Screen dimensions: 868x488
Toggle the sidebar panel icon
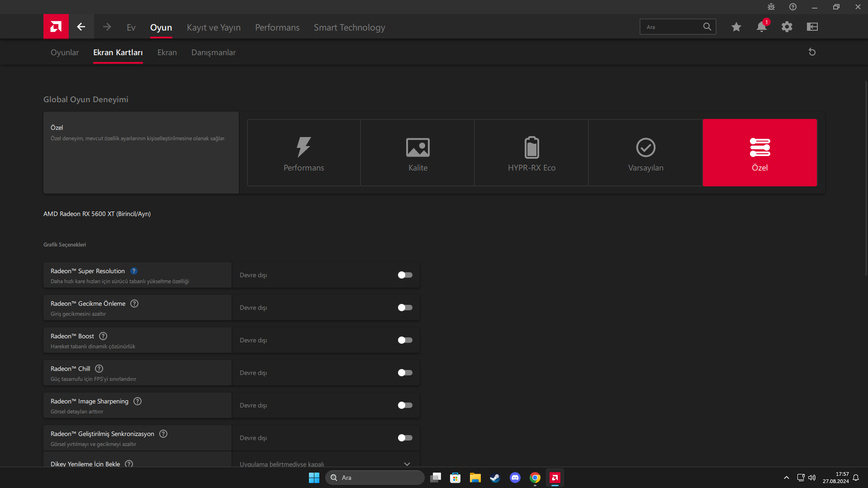(x=812, y=27)
